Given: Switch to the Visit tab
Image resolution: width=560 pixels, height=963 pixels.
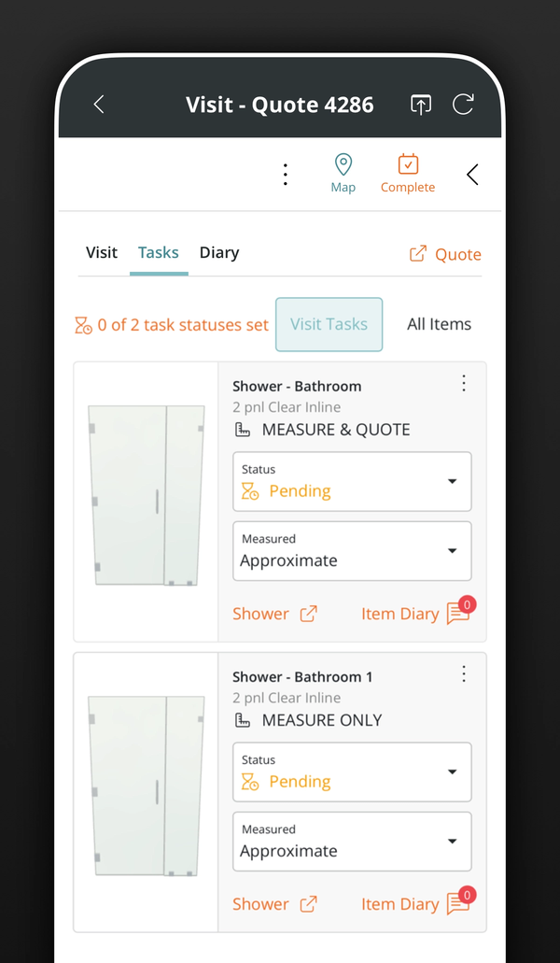Looking at the screenshot, I should click(x=101, y=252).
